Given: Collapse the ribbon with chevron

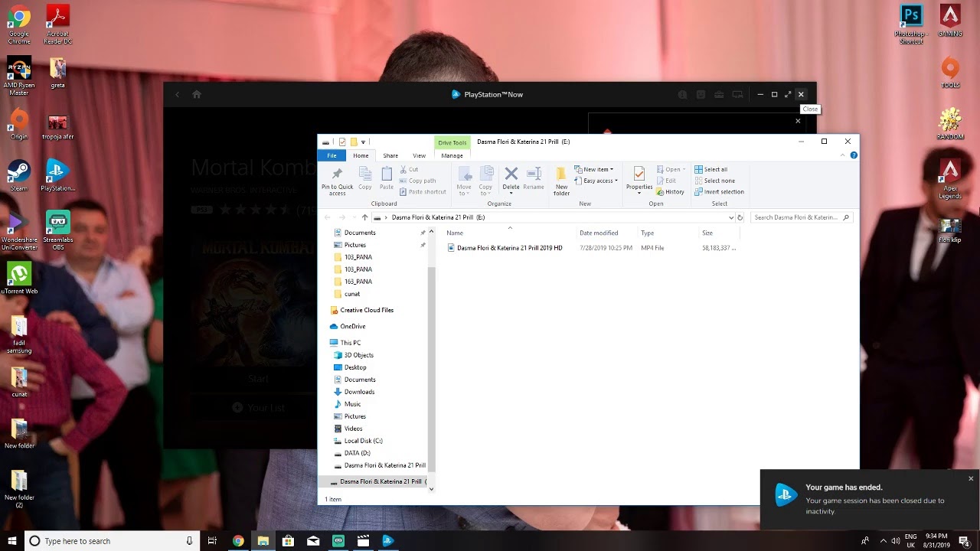Looking at the screenshot, I should (x=844, y=155).
